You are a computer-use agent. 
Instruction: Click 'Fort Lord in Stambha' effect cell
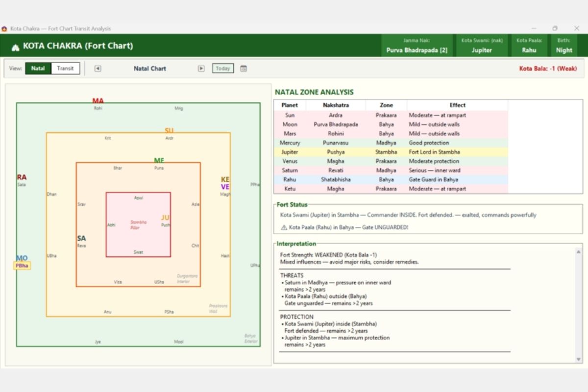click(x=458, y=152)
